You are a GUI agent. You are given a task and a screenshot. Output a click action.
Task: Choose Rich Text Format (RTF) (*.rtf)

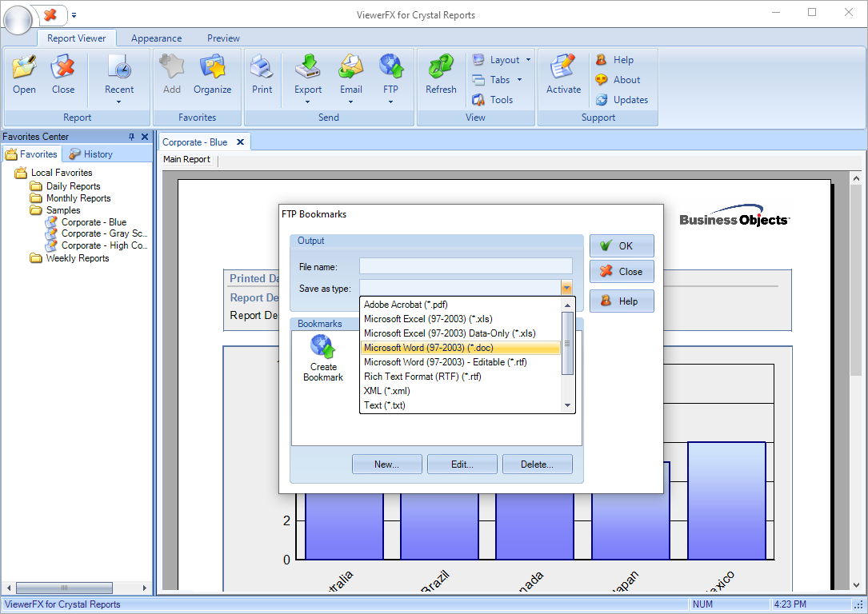[461, 376]
